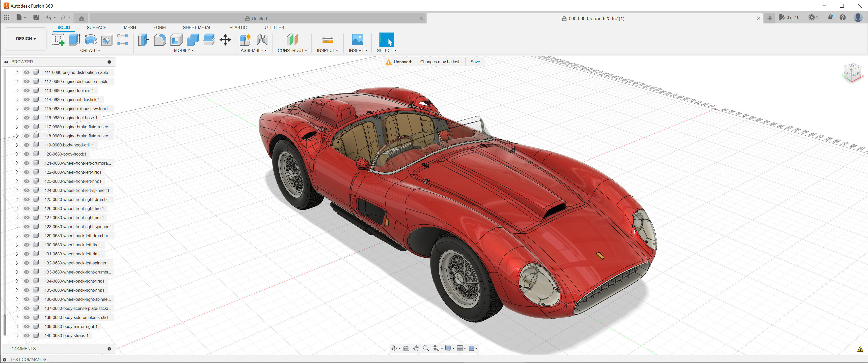868x363 pixels.
Task: Activate the Move/Copy arrows tool
Action: (225, 40)
